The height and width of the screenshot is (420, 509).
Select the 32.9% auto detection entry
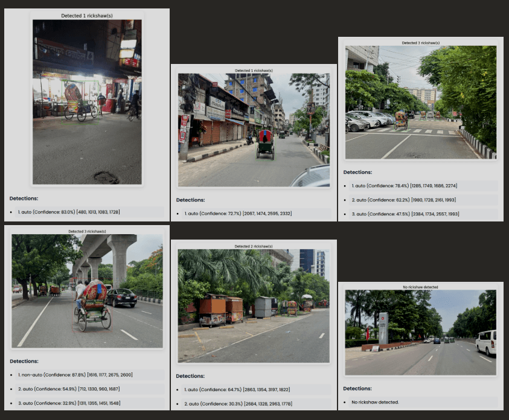point(68,404)
